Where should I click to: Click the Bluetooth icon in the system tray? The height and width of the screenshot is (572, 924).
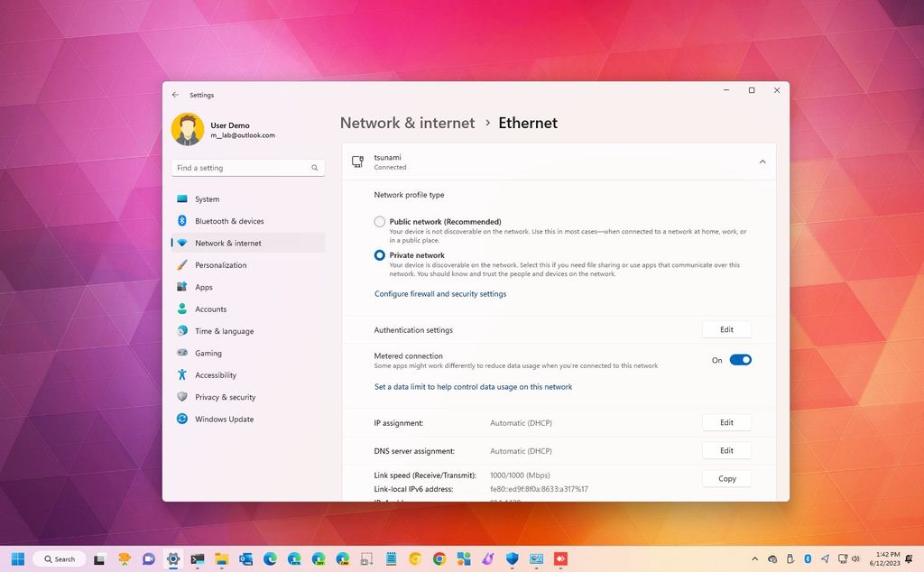(x=808, y=559)
